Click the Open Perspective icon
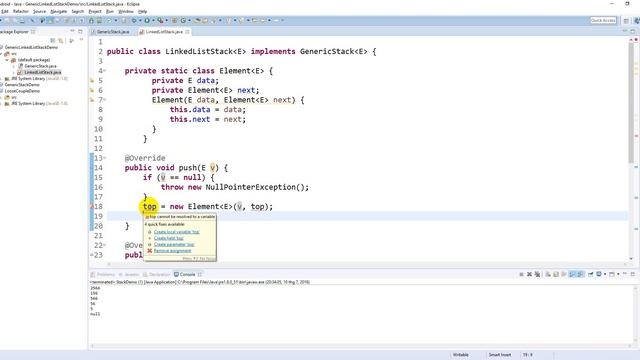 pos(626,20)
